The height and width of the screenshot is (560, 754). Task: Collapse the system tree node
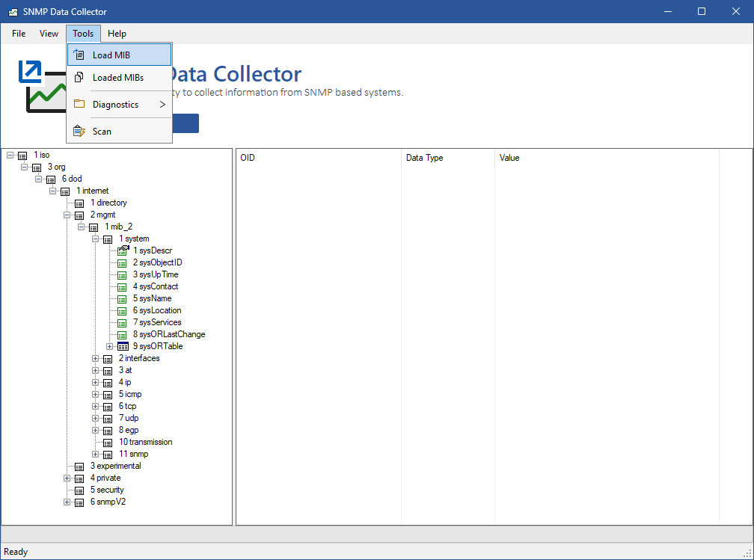pyautogui.click(x=96, y=239)
